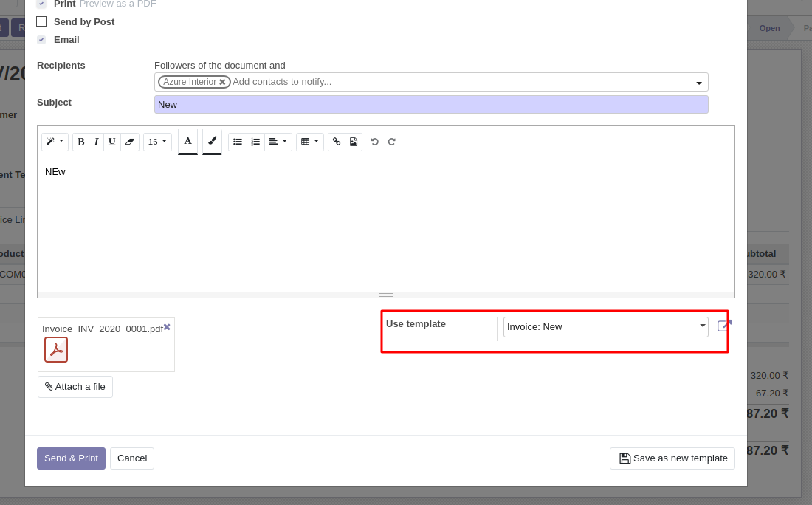Open the paragraph alignment dropdown
Viewport: 812px width, 505px height.
pyautogui.click(x=278, y=142)
